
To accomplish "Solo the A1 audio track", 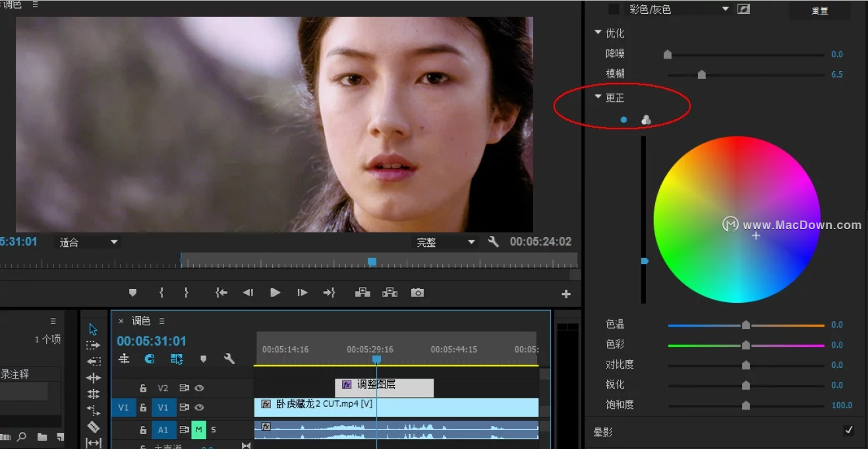I will pyautogui.click(x=214, y=430).
